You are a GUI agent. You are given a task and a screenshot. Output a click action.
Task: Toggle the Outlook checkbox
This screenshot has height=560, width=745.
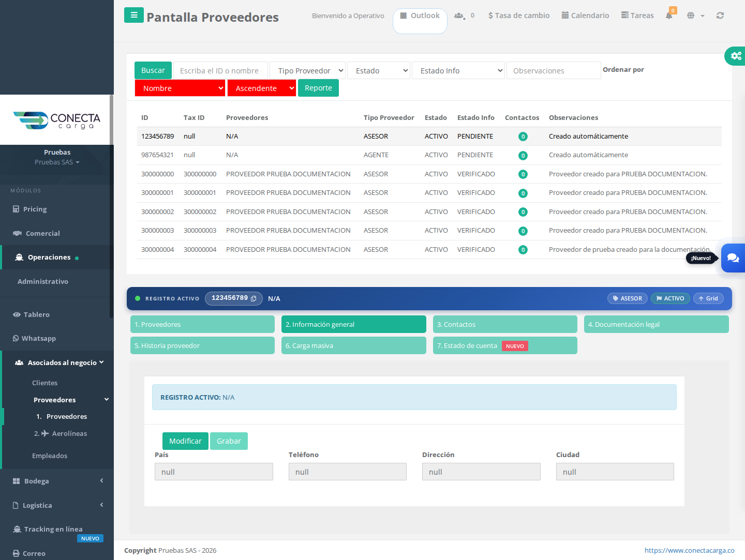(404, 16)
